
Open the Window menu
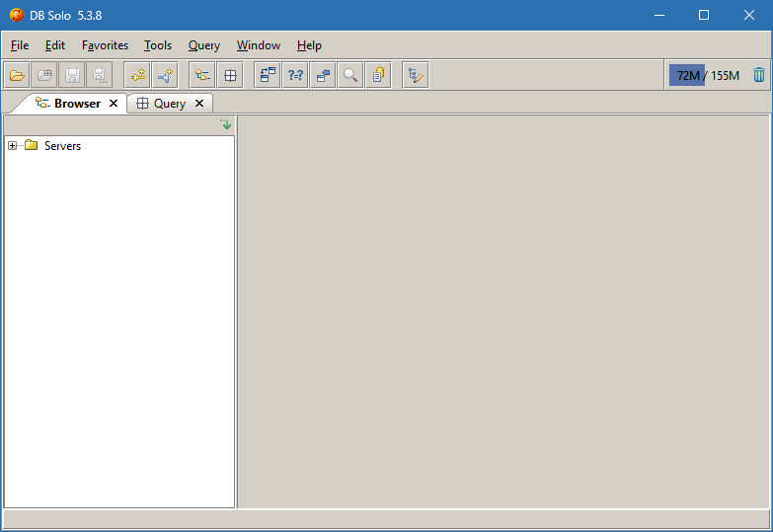point(258,45)
